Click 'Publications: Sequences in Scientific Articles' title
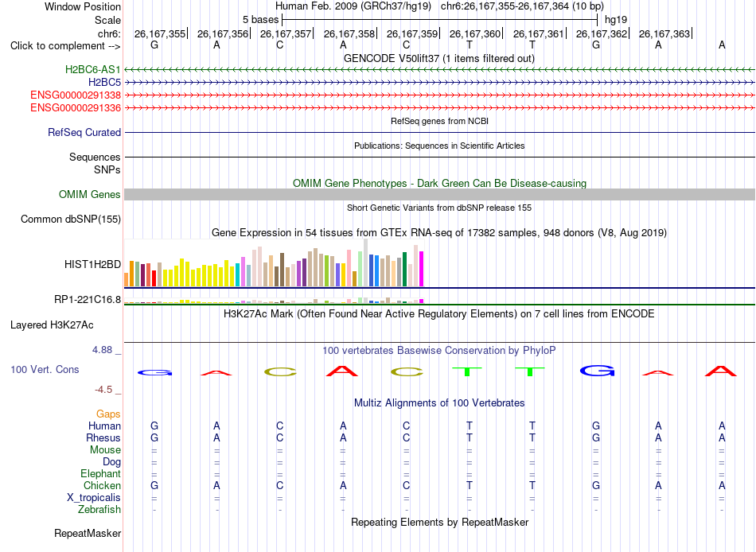Viewport: 756px width, 552px height. point(439,146)
